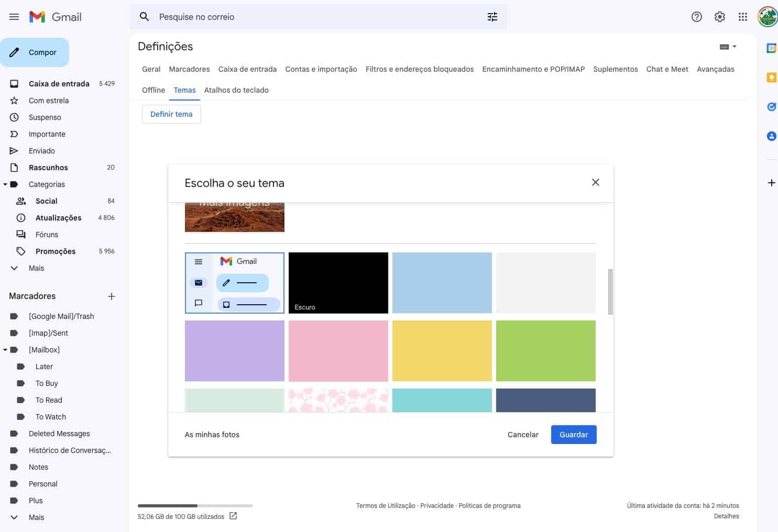Image resolution: width=778 pixels, height=532 pixels.
Task: Select the pink theme swatch
Action: [338, 350]
